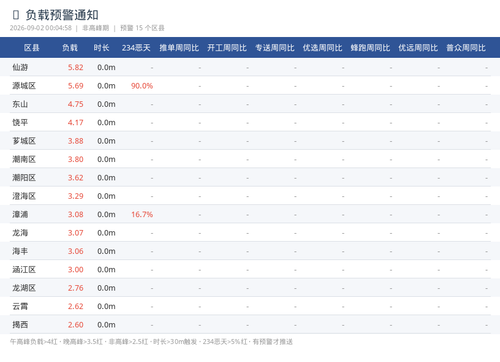This screenshot has height=362, width=500.
Task: Select the 龙湖区 district cell
Action: pos(24,288)
